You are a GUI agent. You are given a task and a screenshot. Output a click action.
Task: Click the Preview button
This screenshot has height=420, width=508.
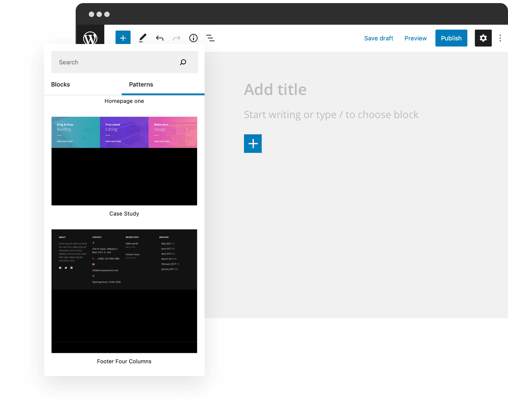pos(415,38)
